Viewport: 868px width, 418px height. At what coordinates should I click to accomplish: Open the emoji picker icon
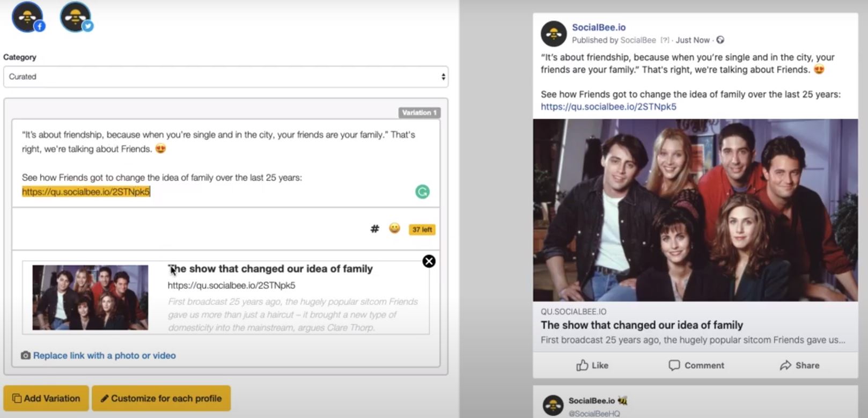(394, 229)
